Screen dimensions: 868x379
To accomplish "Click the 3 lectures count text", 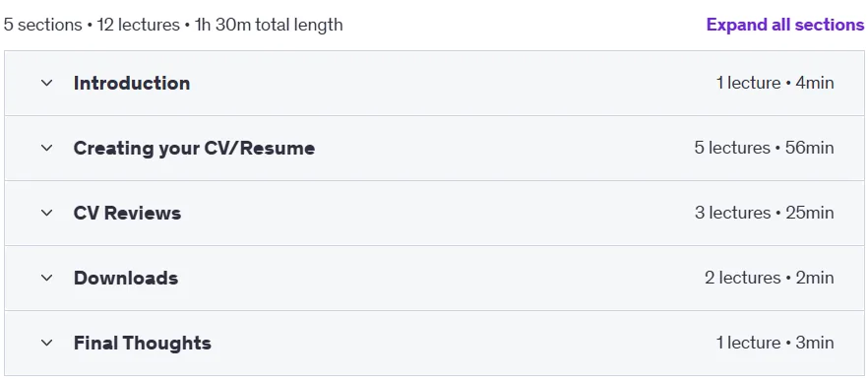I will [733, 213].
